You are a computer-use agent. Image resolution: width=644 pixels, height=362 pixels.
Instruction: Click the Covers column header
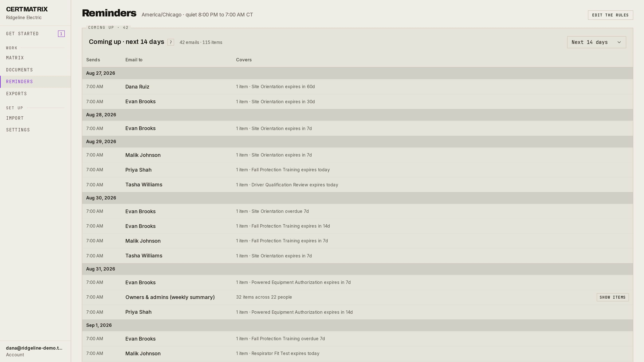(x=244, y=60)
